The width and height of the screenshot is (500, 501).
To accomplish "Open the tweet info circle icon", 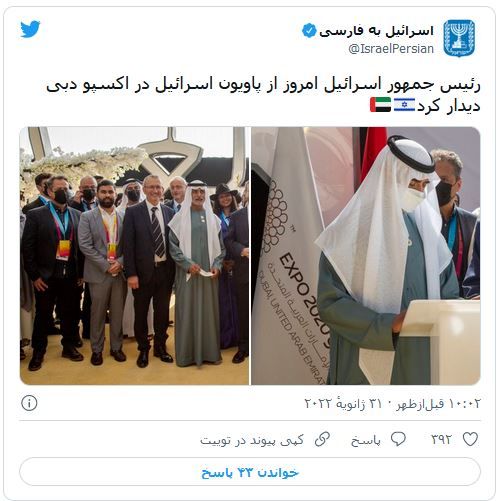I will (29, 403).
